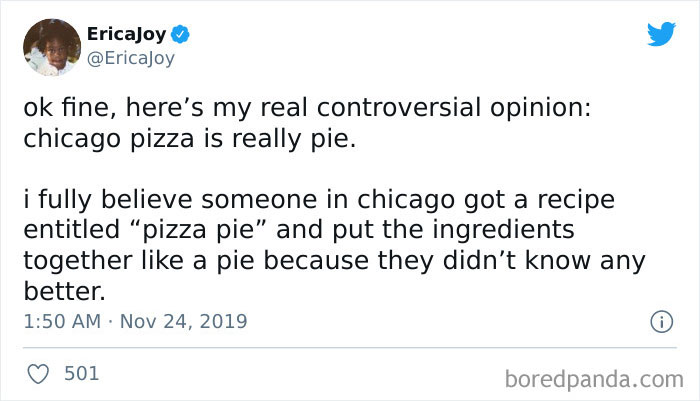Click the final word "better."
Viewport: 700px width, 401px height.
point(62,292)
